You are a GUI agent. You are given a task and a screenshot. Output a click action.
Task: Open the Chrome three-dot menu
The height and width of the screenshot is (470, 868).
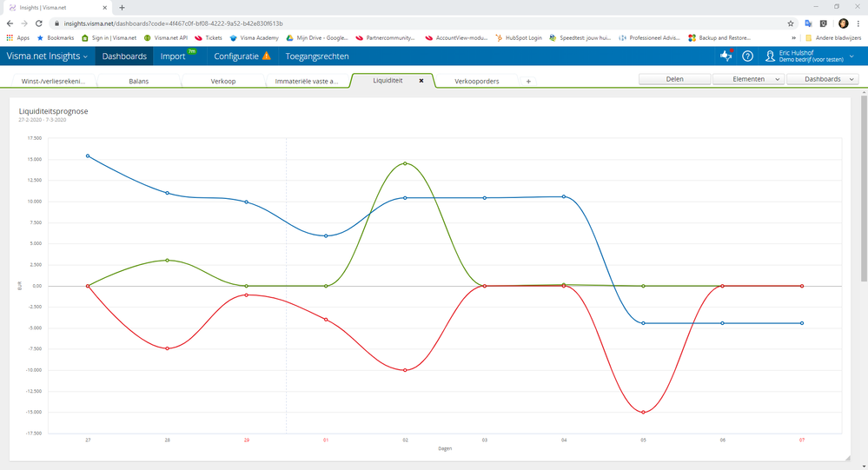click(858, 23)
